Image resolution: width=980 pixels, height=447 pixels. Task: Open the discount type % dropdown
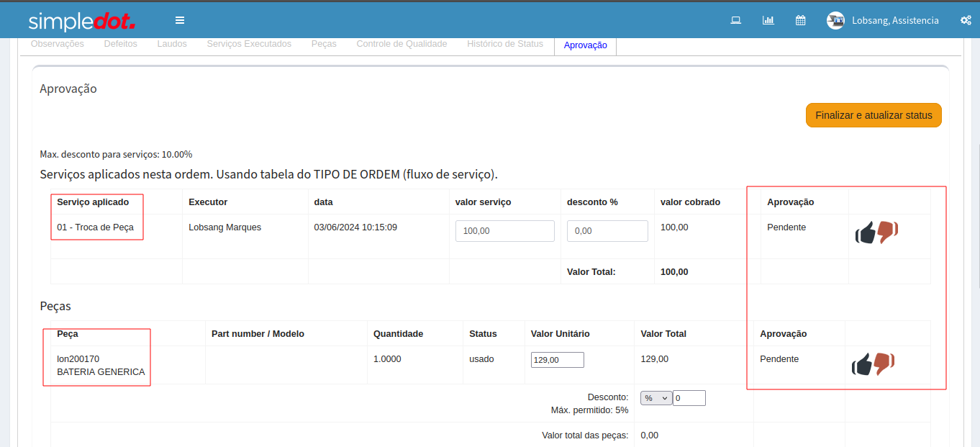655,398
